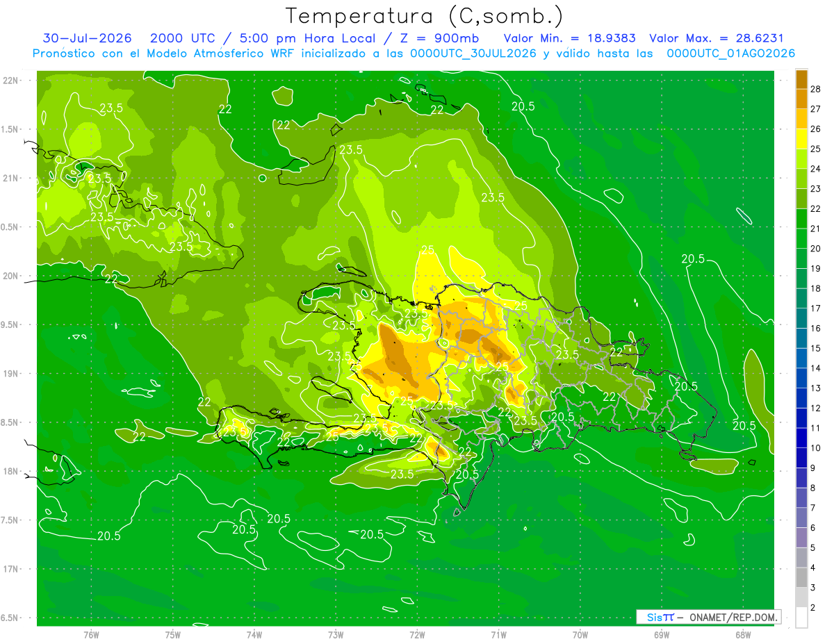
Task: Click the legend scale label '27'
Action: click(x=815, y=109)
